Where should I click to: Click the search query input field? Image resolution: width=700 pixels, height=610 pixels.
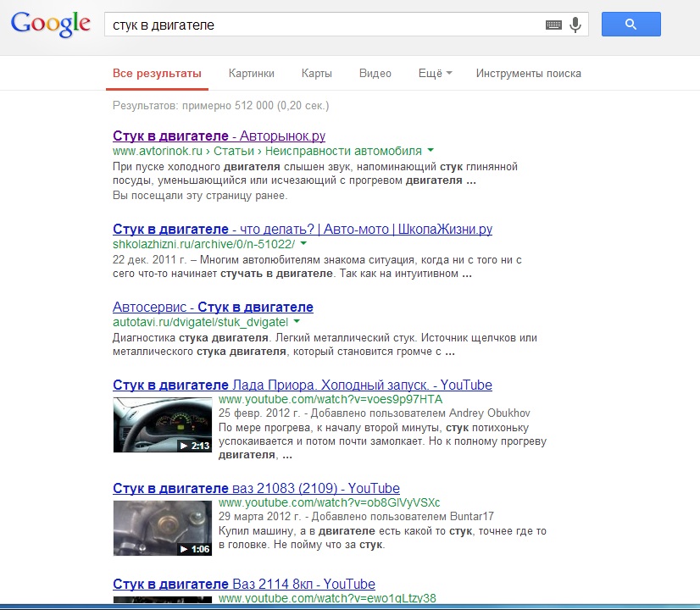coord(322,25)
